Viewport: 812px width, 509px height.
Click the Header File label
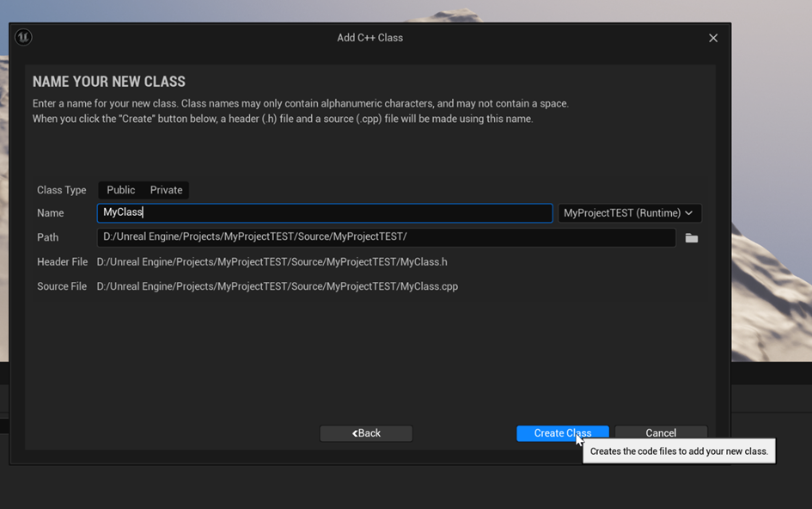(x=62, y=262)
